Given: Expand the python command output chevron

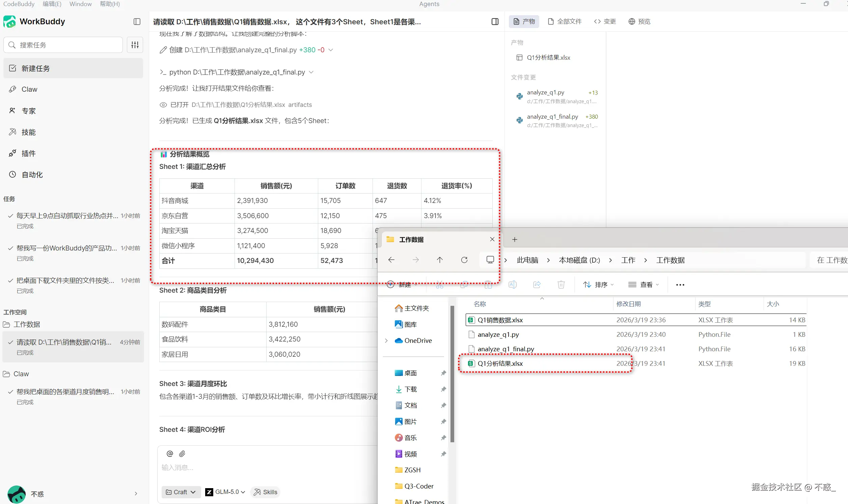Looking at the screenshot, I should point(311,72).
